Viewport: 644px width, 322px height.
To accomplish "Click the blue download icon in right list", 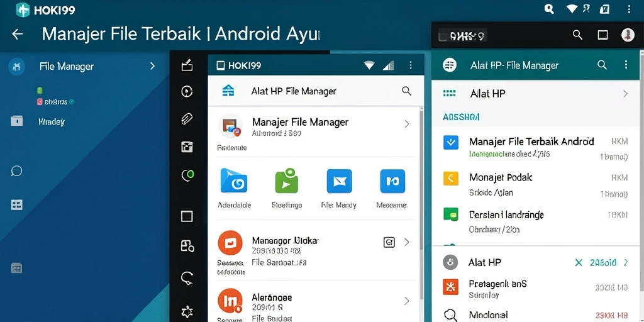I will click(450, 143).
